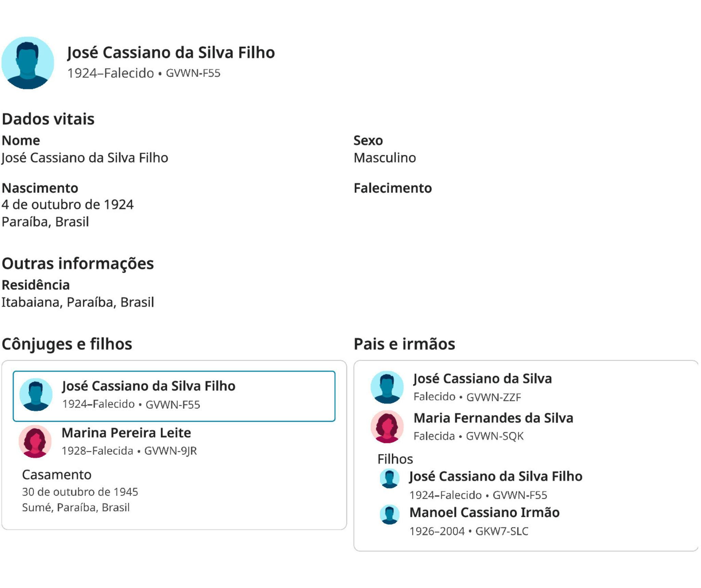Screen dimensions: 701x588
Task: Click Manoel Cassiano Irmão's small avatar icon
Action: click(390, 514)
